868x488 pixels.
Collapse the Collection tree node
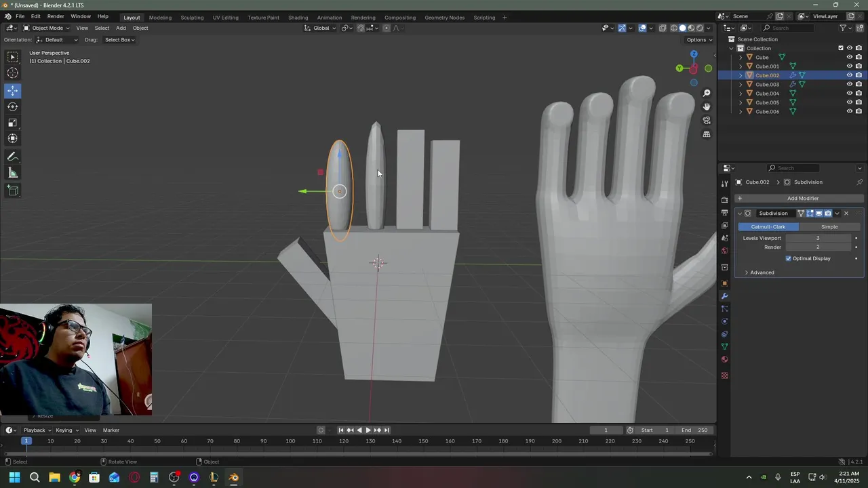pos(732,48)
